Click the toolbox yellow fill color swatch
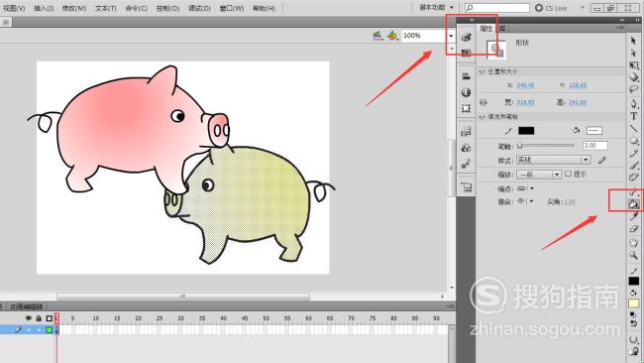This screenshot has width=644, height=363. click(x=634, y=303)
